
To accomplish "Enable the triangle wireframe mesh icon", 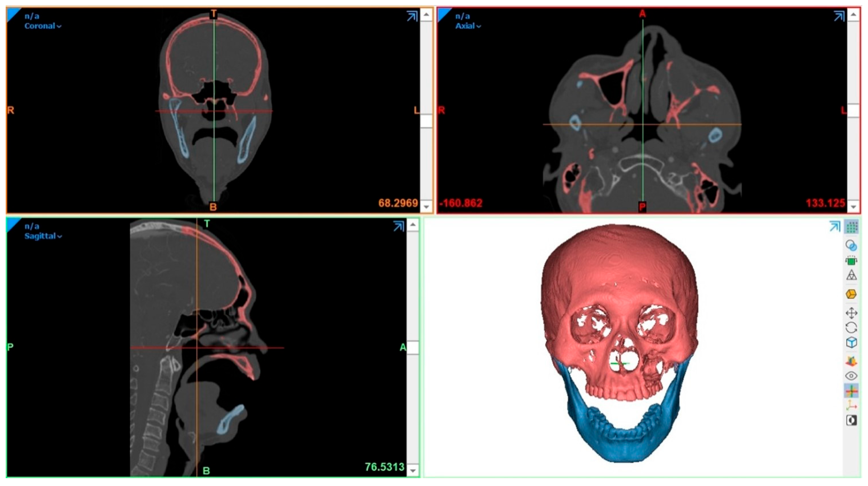I will tap(851, 275).
